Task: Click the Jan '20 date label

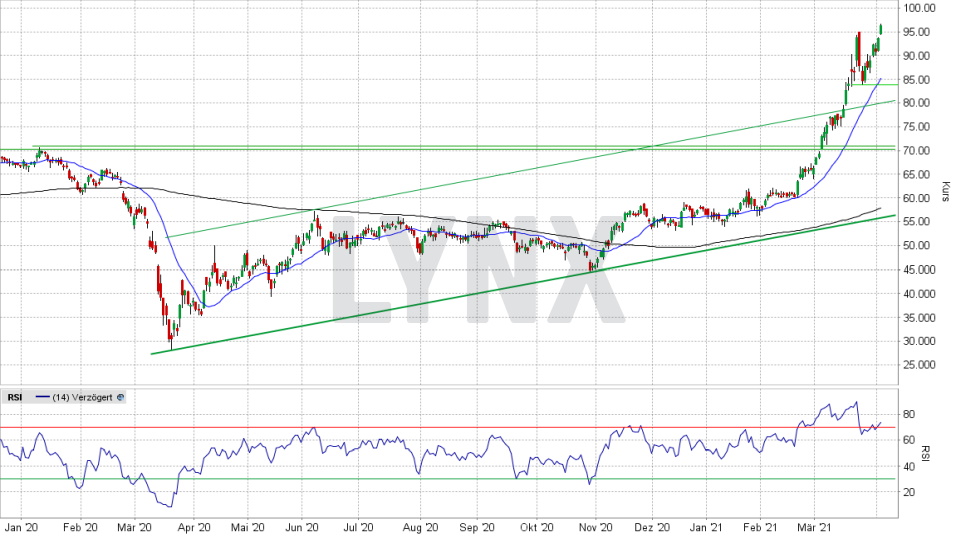Action: coord(21,528)
